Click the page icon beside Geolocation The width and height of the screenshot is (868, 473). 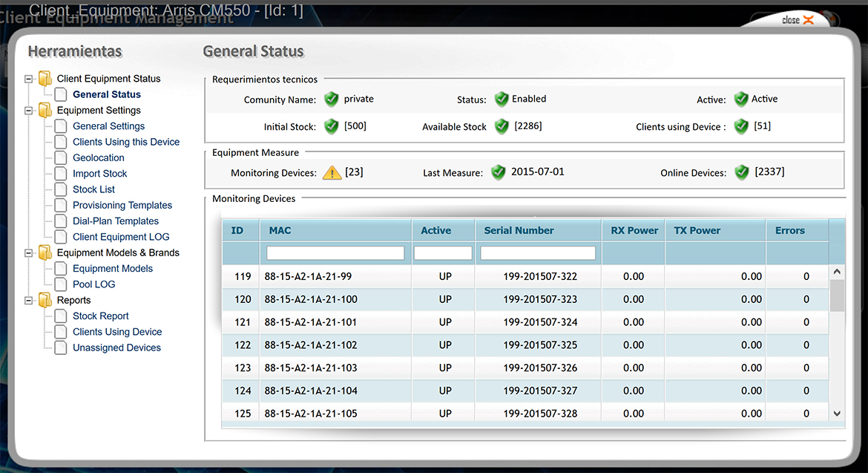[x=60, y=158]
